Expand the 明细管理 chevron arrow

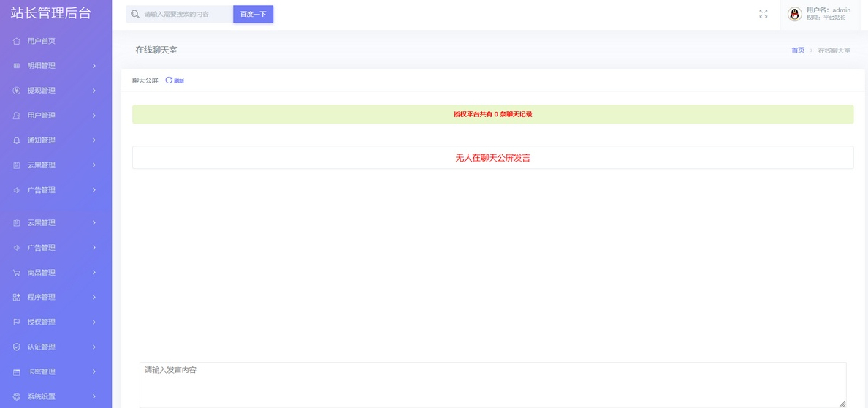94,66
